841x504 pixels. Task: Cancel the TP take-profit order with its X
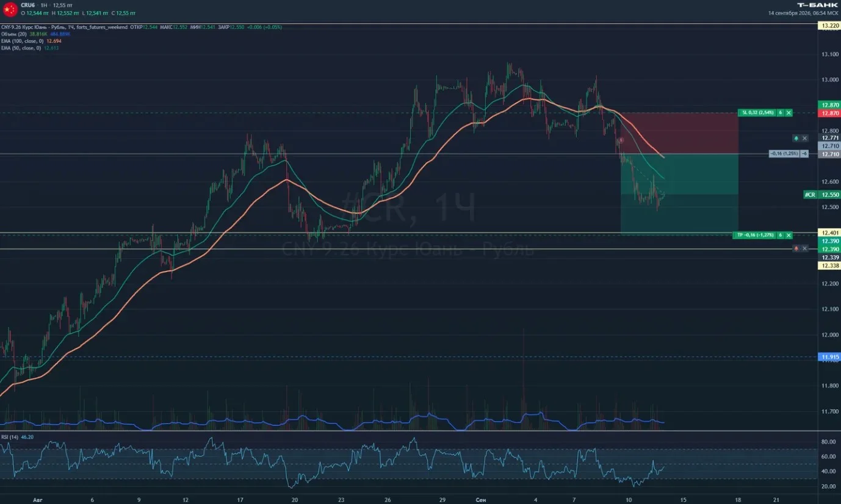[x=789, y=235]
